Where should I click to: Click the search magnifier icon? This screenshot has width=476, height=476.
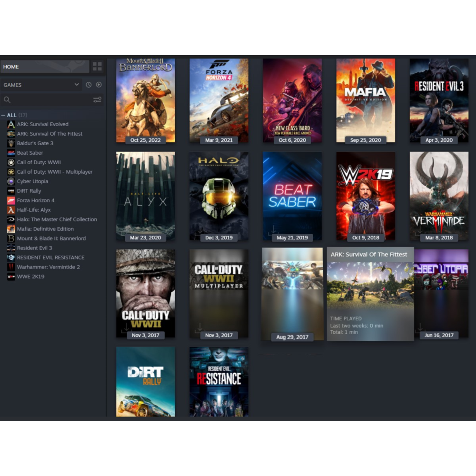click(7, 99)
